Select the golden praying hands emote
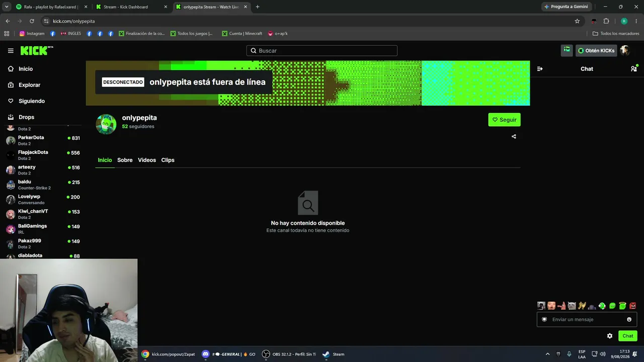 582,306
